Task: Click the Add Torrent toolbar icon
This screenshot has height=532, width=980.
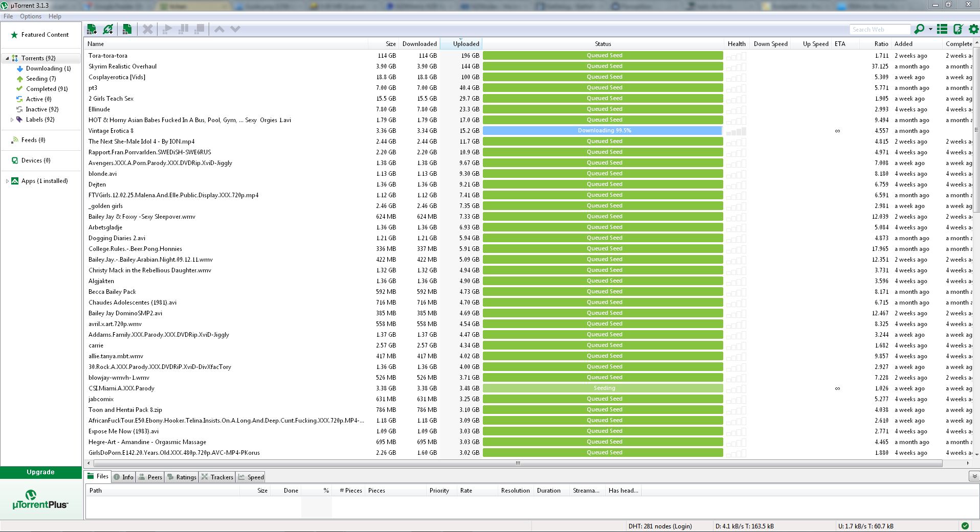Action: 92,29
